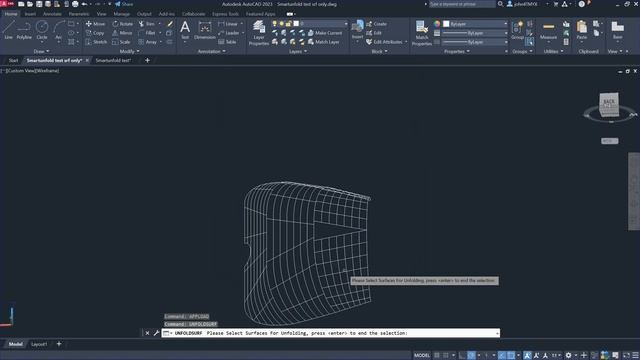Expand the Block panel
The image size is (640, 360).
tap(379, 51)
